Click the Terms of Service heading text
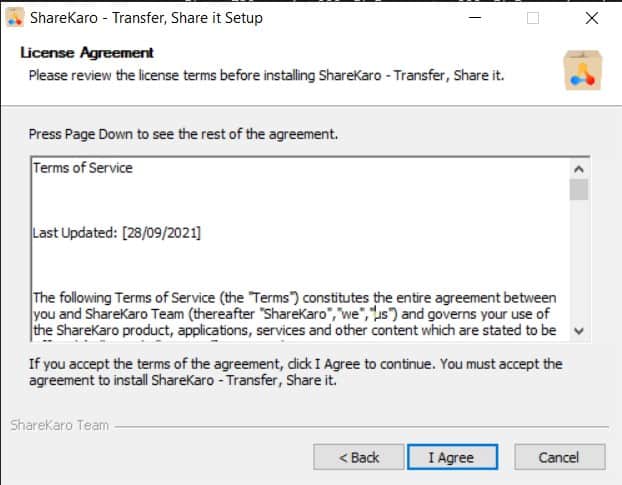This screenshot has width=622, height=485. (83, 168)
